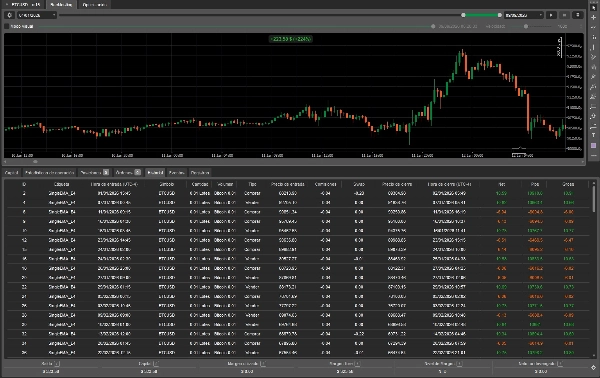
Task: Open the Estadísticas de resumen tab
Action: pyautogui.click(x=49, y=173)
